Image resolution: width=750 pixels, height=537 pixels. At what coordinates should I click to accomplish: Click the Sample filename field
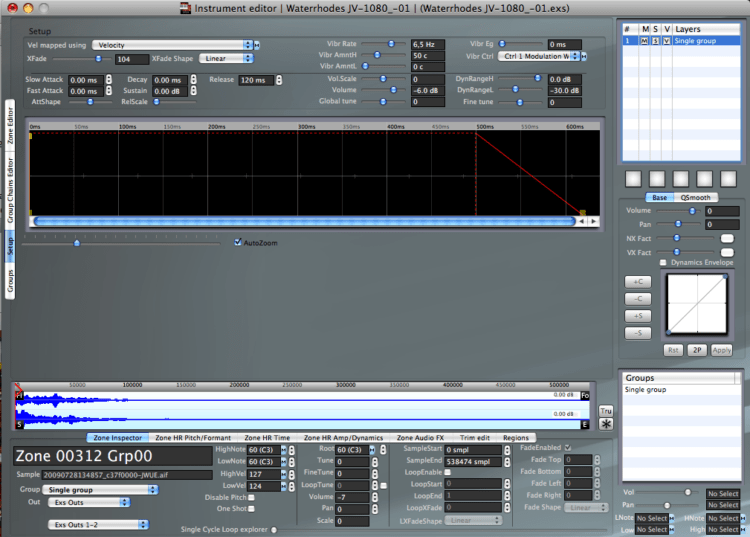tap(127, 475)
